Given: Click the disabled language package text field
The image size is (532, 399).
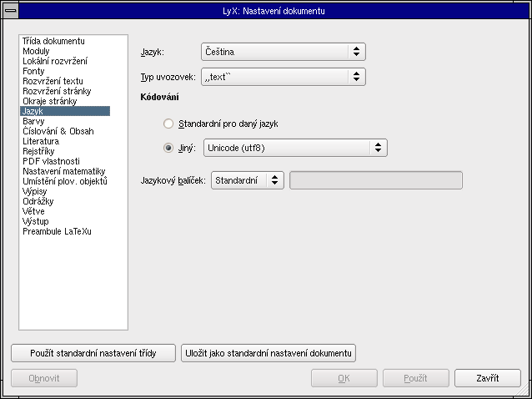Looking at the screenshot, I should tap(376, 180).
